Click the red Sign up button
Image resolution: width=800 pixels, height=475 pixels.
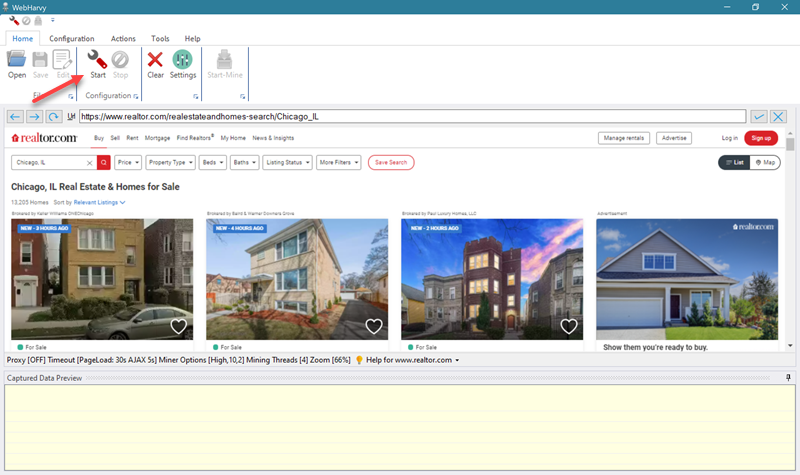[761, 138]
